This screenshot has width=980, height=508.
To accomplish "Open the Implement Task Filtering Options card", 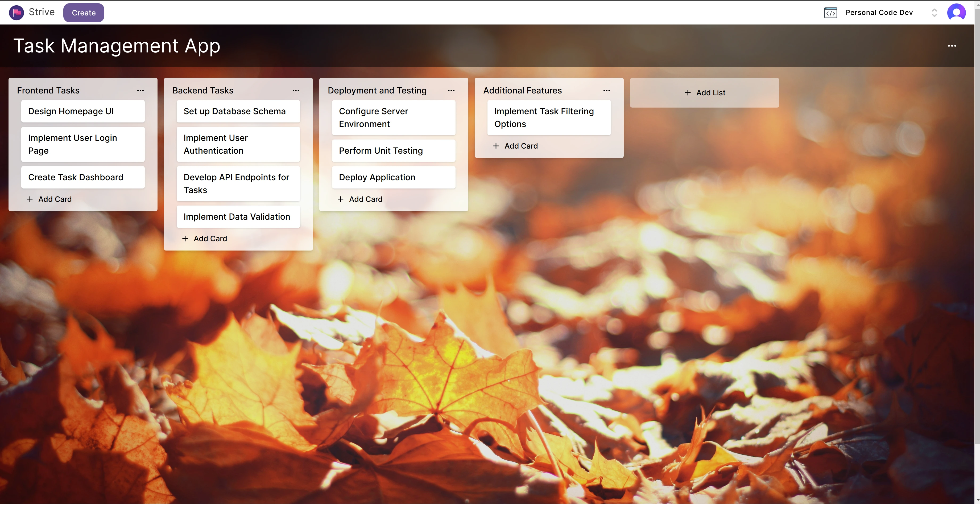I will point(549,118).
